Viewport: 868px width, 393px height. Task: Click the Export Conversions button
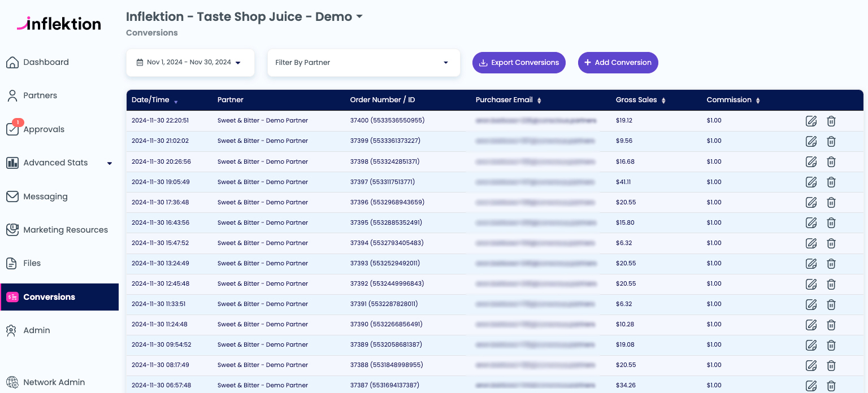click(x=519, y=63)
